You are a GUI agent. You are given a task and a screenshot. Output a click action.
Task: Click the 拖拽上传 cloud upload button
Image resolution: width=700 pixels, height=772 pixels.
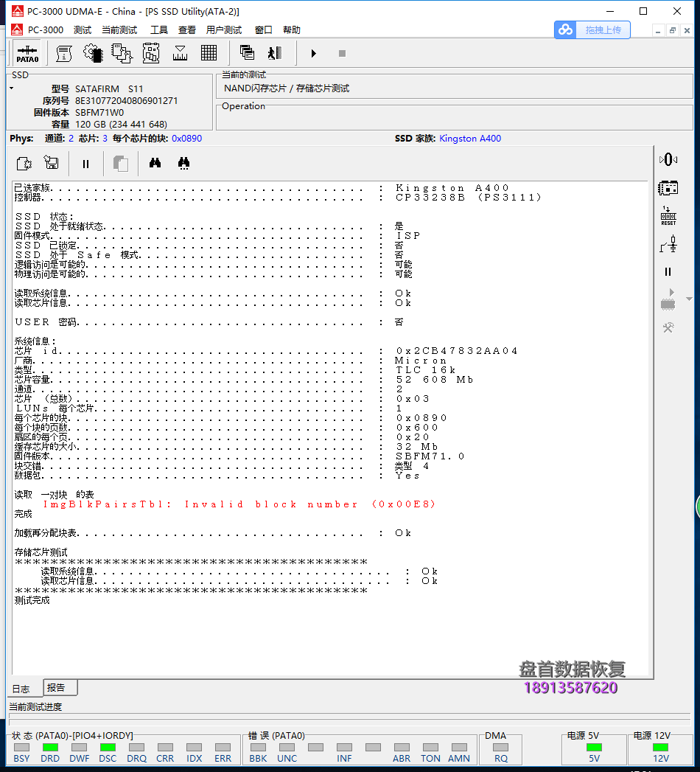pyautogui.click(x=592, y=30)
